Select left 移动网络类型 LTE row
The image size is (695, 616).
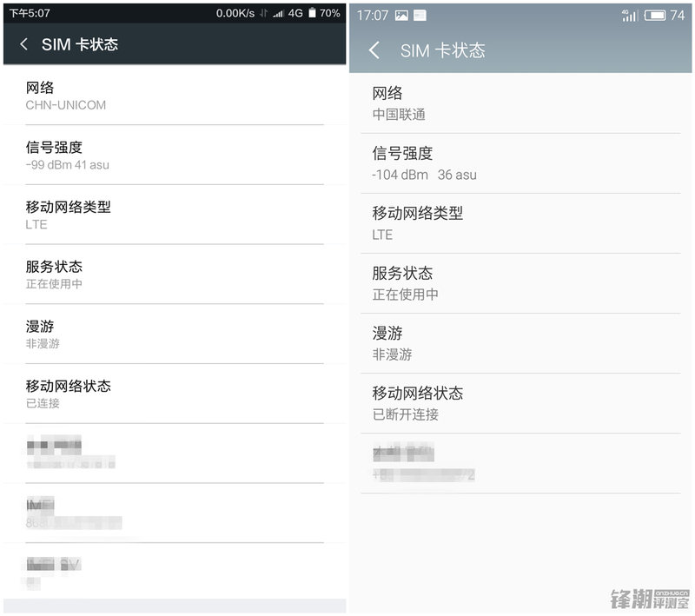[175, 215]
